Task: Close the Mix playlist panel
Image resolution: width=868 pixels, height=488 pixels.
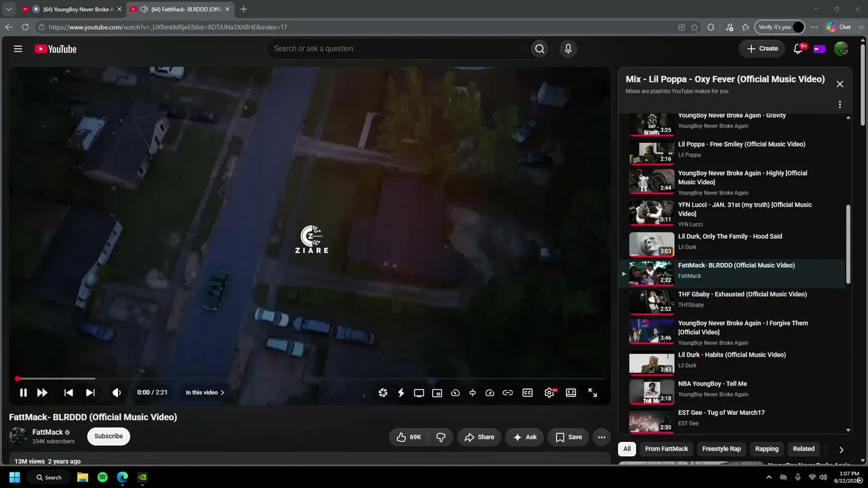Action: (840, 84)
